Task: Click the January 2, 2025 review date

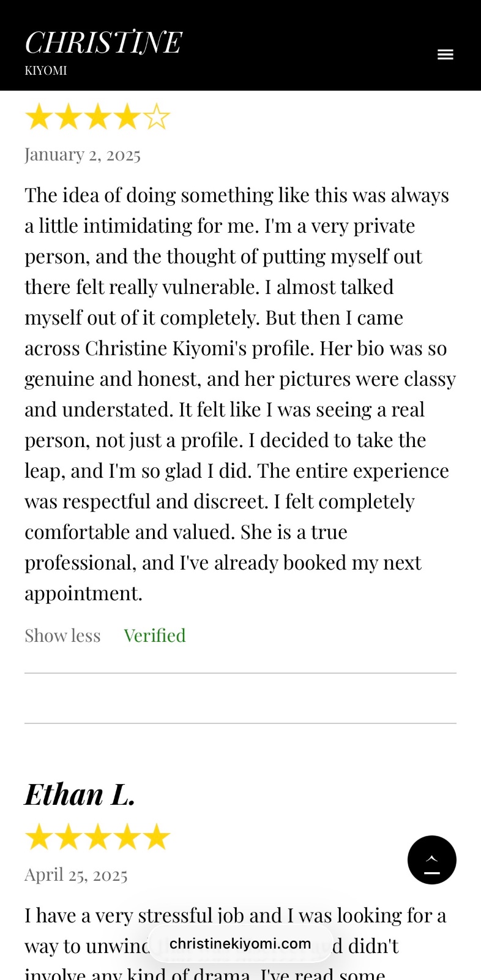Action: (x=83, y=154)
